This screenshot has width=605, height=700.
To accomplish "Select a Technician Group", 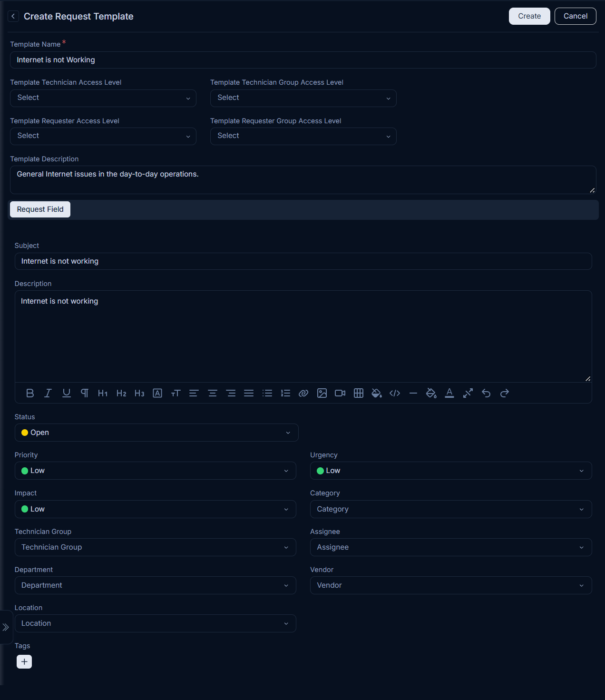I will click(156, 547).
